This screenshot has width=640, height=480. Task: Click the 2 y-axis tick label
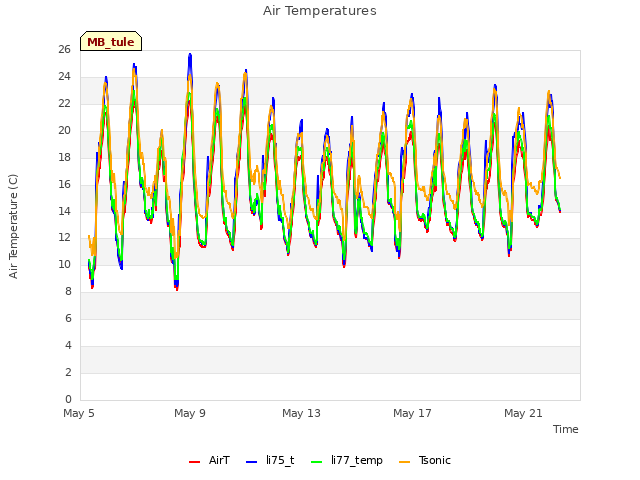[68, 372]
